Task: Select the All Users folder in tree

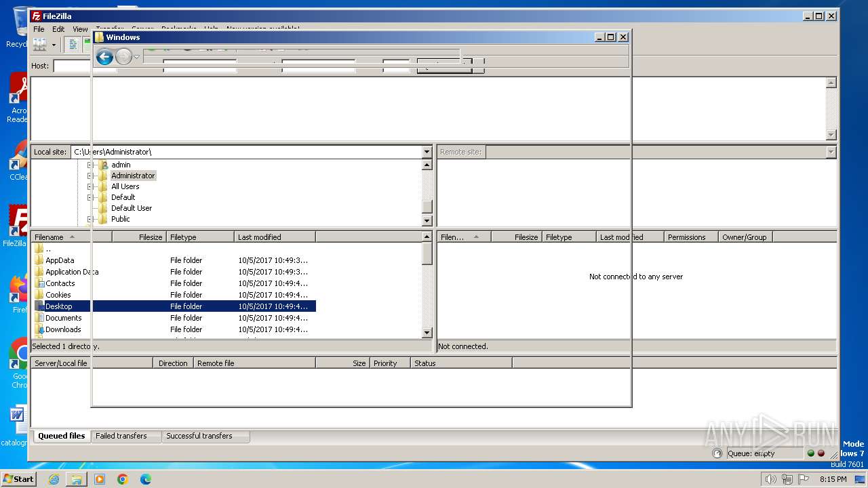Action: point(125,186)
